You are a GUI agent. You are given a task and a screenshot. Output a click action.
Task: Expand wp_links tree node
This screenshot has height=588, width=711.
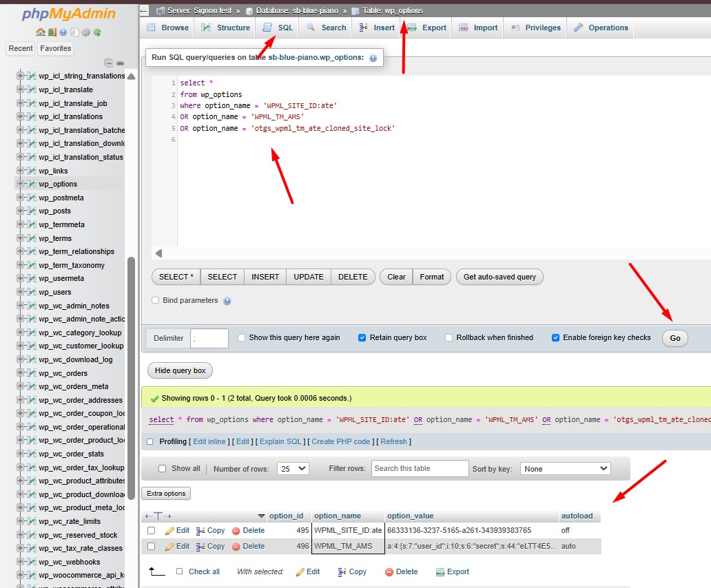20,170
